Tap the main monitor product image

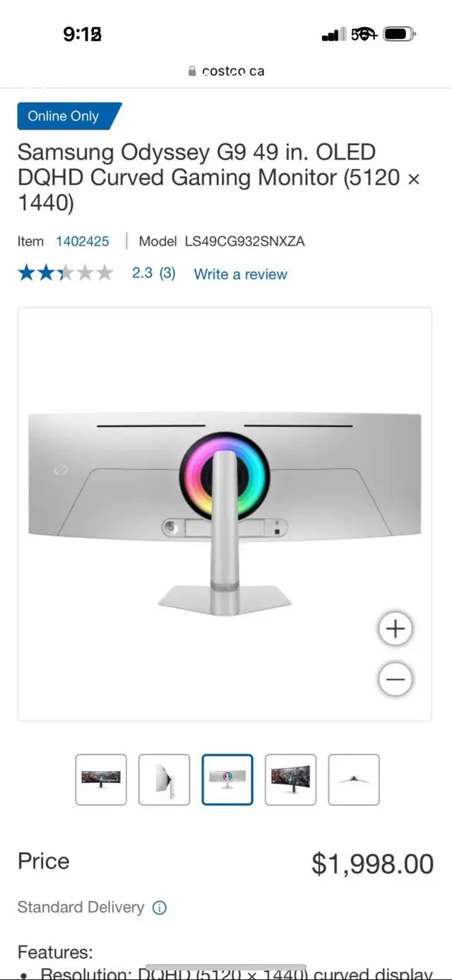tap(225, 514)
